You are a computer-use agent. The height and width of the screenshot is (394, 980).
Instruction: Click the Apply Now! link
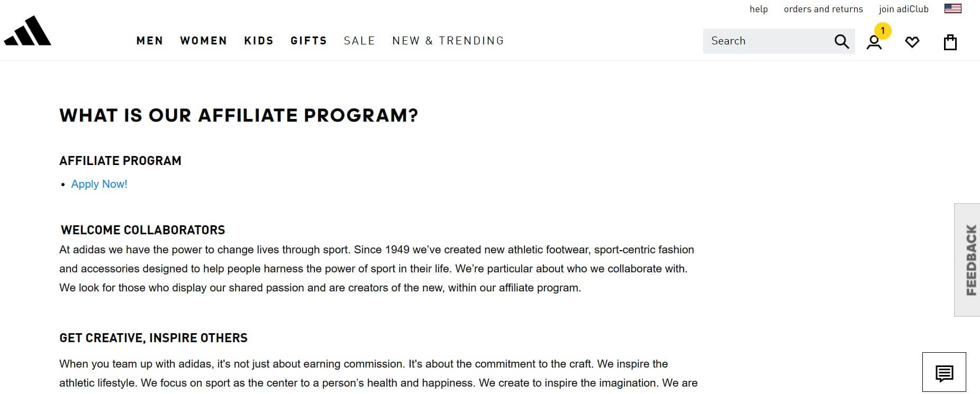point(99,184)
